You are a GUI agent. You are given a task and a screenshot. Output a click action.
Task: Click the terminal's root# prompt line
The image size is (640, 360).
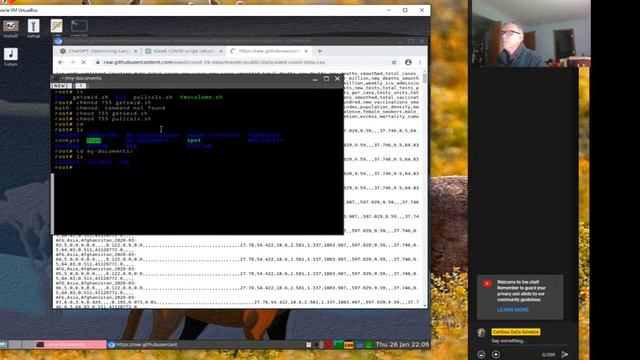tap(64, 167)
